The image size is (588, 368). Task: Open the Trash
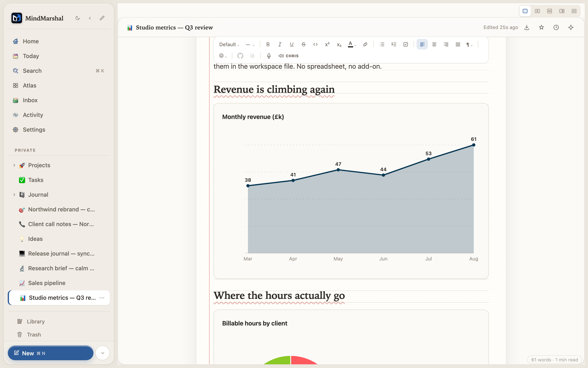click(x=59, y=335)
